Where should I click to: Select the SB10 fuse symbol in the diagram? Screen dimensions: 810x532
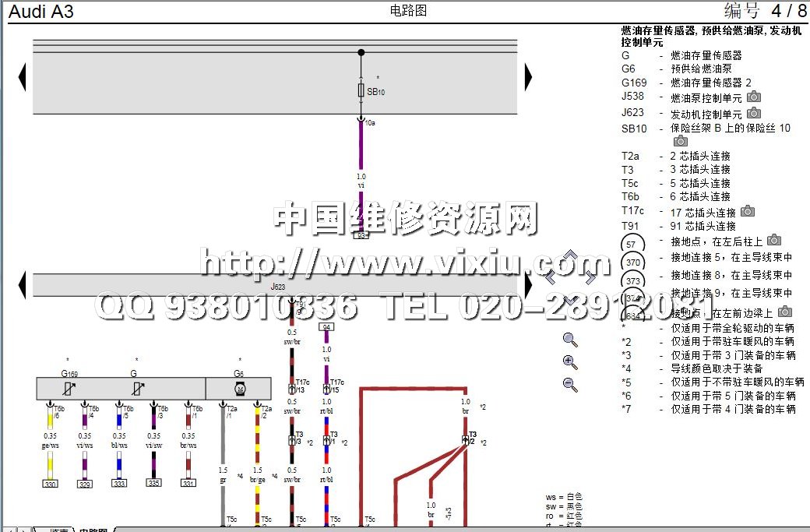[361, 90]
